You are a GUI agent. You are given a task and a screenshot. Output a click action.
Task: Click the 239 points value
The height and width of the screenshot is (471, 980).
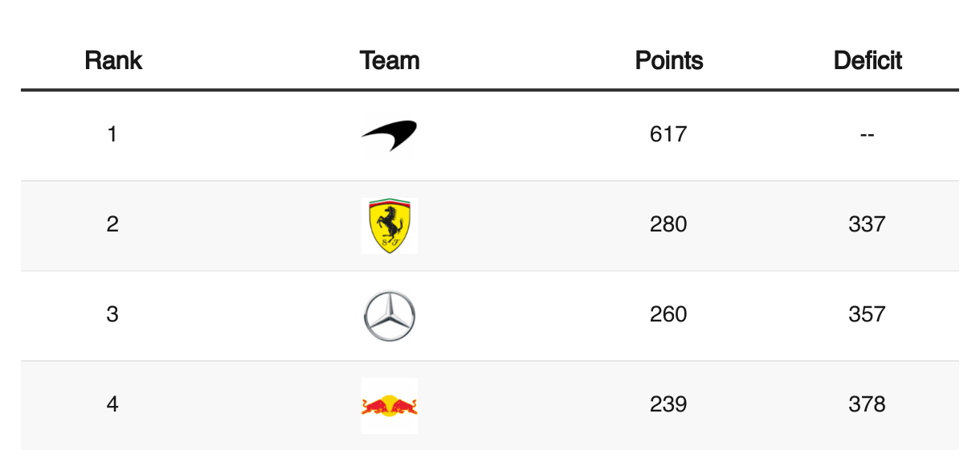pyautogui.click(x=668, y=403)
